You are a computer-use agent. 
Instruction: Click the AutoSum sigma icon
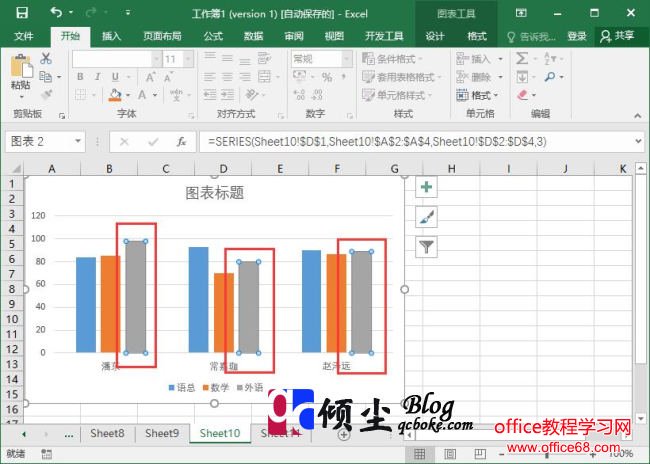click(x=522, y=58)
